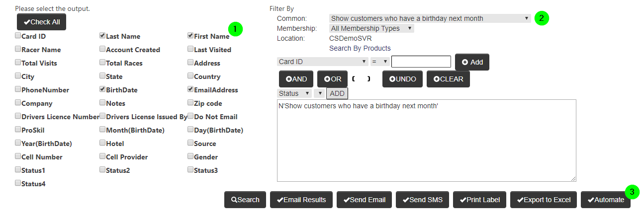The width and height of the screenshot is (644, 221).
Task: Open the Common filter dropdown
Action: (430, 18)
